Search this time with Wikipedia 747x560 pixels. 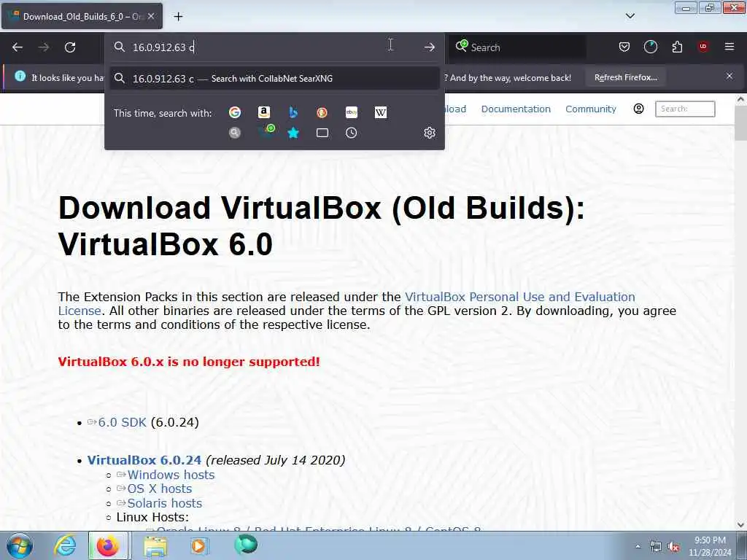pos(381,112)
